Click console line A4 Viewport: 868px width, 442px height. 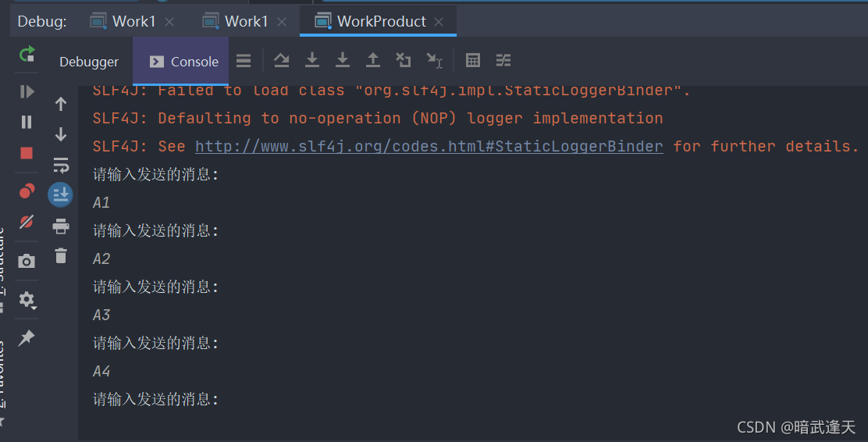[101, 371]
